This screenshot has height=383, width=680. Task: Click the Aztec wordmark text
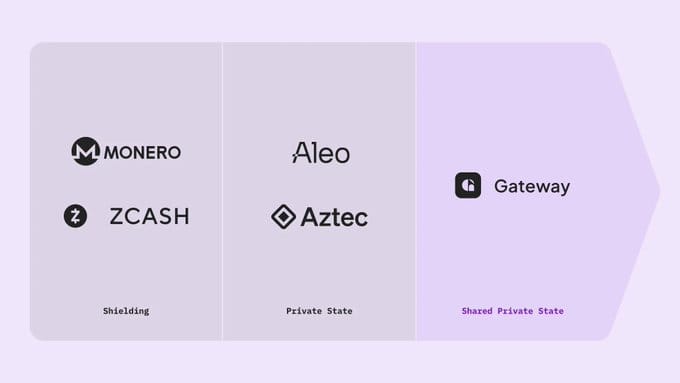(334, 217)
